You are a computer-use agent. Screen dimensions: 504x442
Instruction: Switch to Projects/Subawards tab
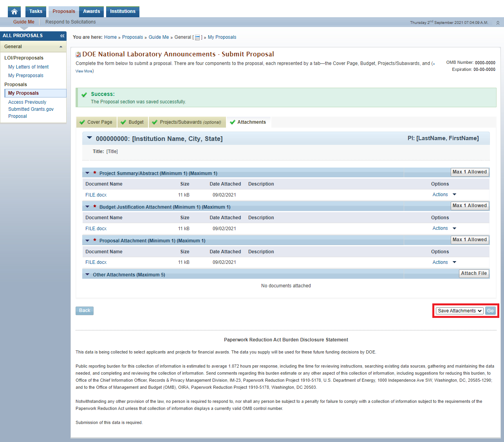187,122
